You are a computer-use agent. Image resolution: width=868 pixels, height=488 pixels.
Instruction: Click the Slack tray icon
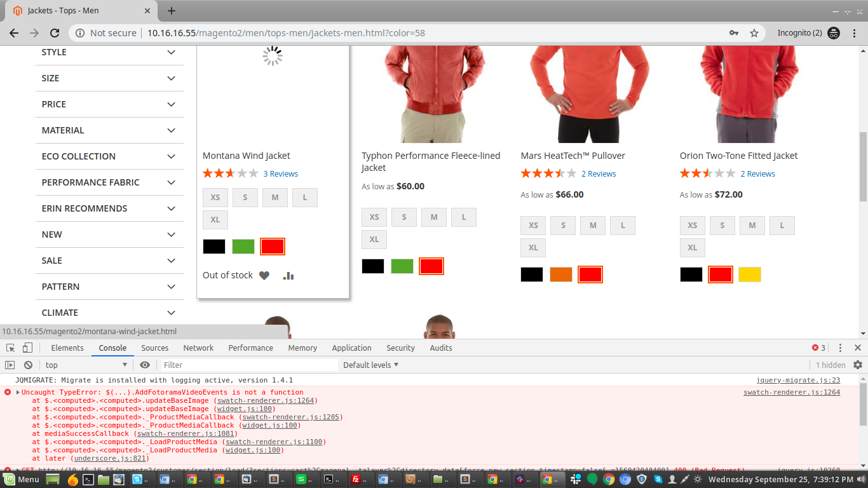576,479
